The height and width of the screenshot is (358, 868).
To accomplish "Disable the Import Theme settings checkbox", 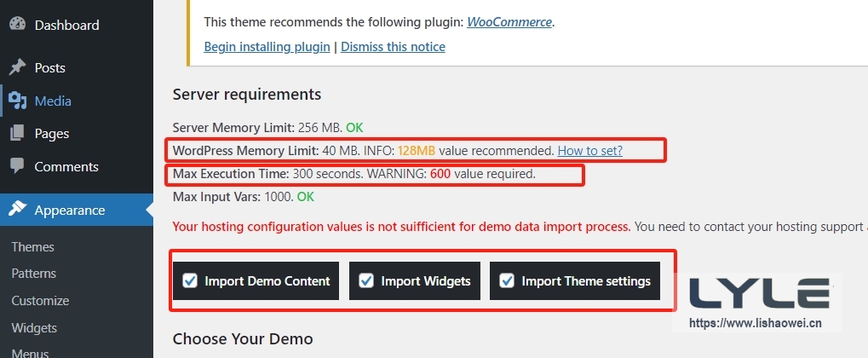I will click(507, 280).
